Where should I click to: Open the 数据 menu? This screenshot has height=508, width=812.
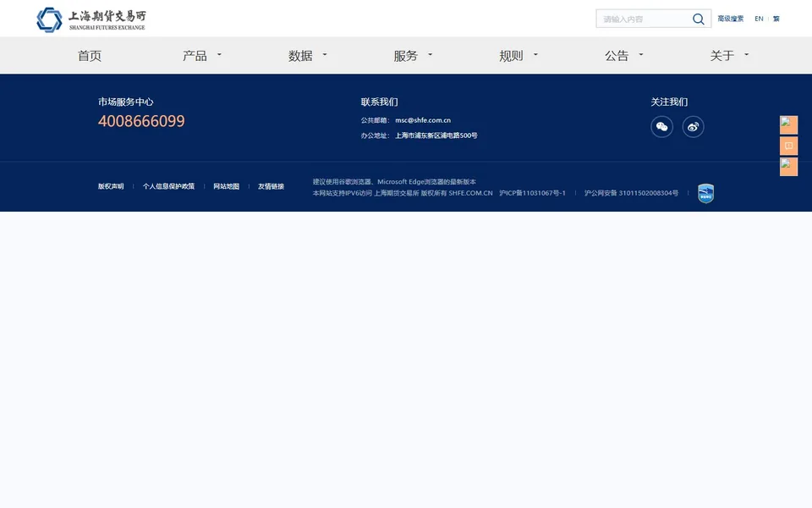300,56
